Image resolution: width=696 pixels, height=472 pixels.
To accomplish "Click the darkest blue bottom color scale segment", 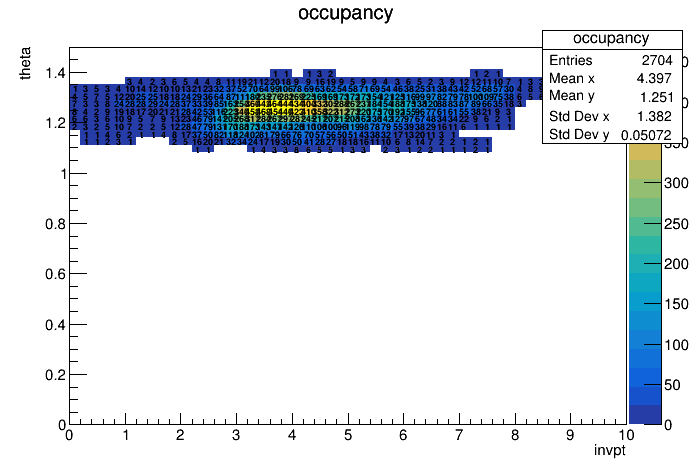I will click(x=645, y=415).
